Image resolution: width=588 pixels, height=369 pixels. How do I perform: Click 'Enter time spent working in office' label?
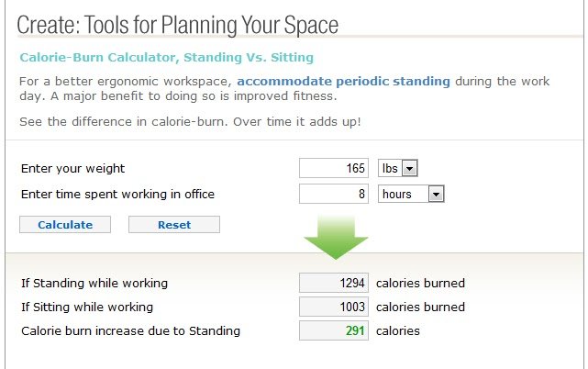click(x=117, y=195)
